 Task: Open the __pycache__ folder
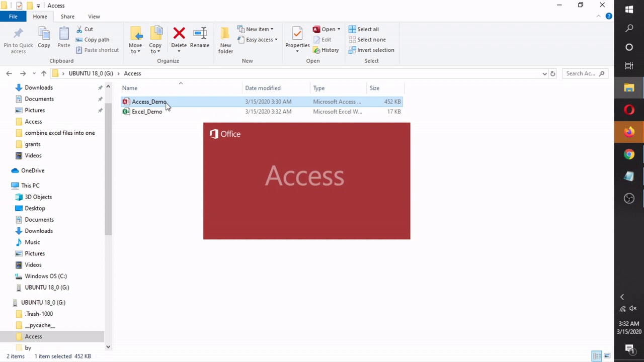[x=40, y=325]
